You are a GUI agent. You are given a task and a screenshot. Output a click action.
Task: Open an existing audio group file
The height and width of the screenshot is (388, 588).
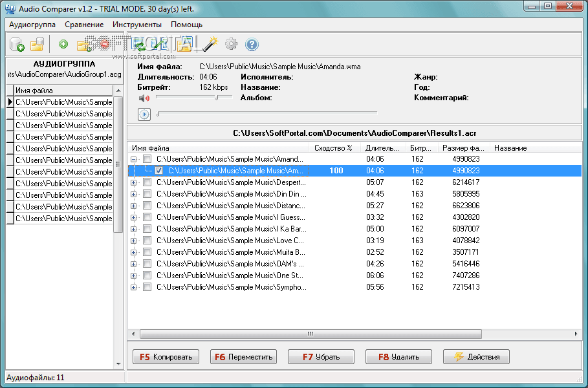coord(37,44)
